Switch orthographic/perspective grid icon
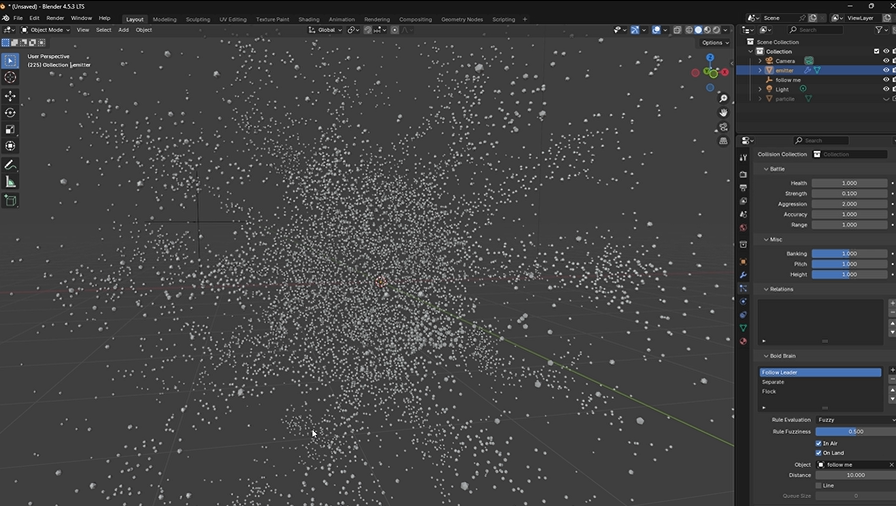This screenshot has height=506, width=896. [723, 140]
